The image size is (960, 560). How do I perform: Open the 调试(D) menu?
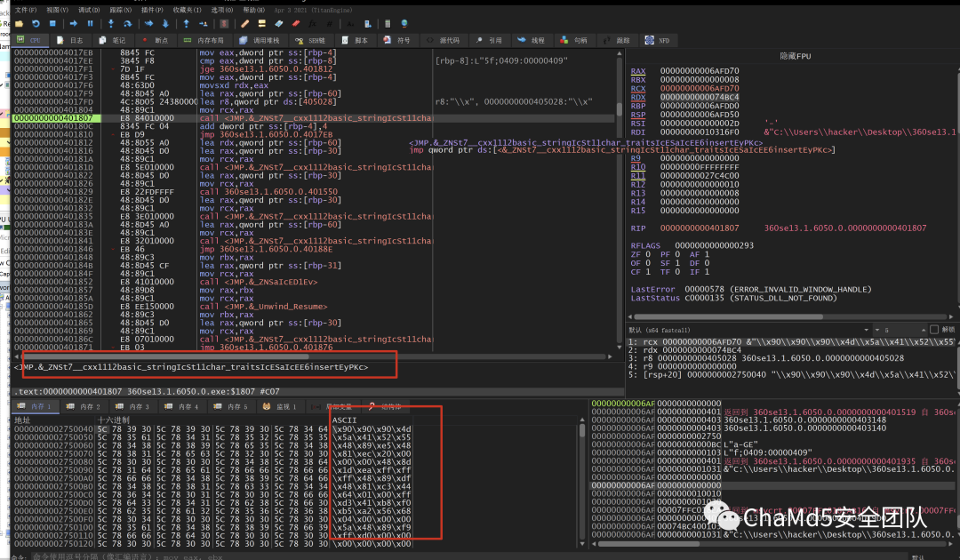coord(89,10)
